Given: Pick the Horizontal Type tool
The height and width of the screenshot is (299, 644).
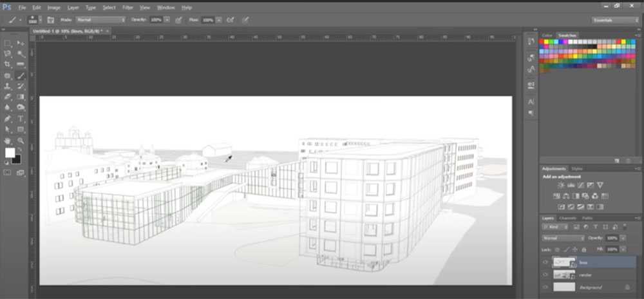Looking at the screenshot, I should click(x=21, y=119).
